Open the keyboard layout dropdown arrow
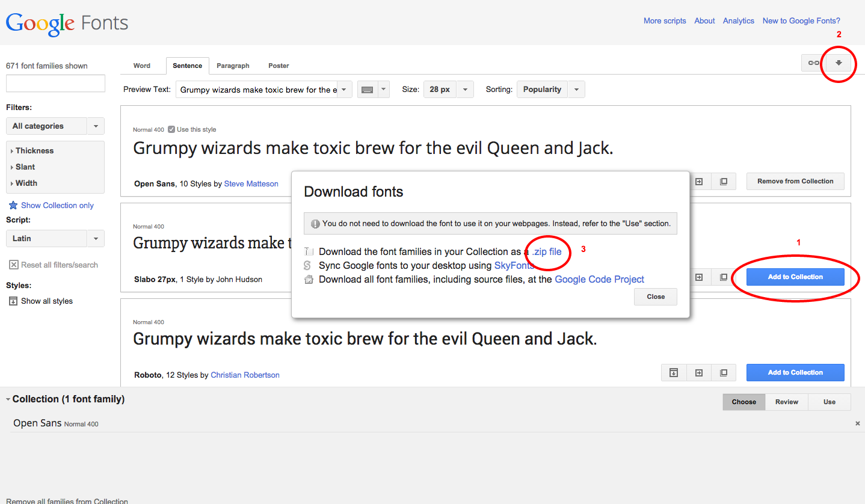The image size is (865, 504). click(384, 90)
